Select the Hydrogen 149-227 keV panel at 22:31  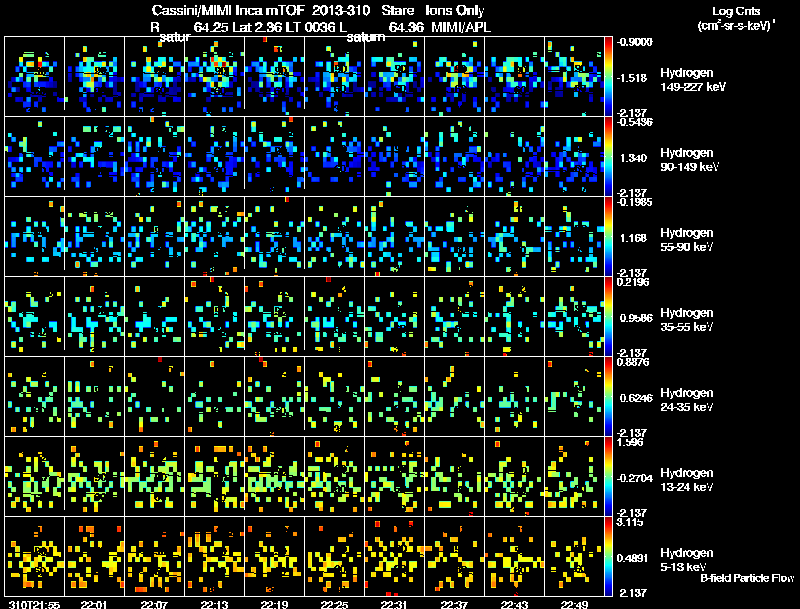click(394, 76)
